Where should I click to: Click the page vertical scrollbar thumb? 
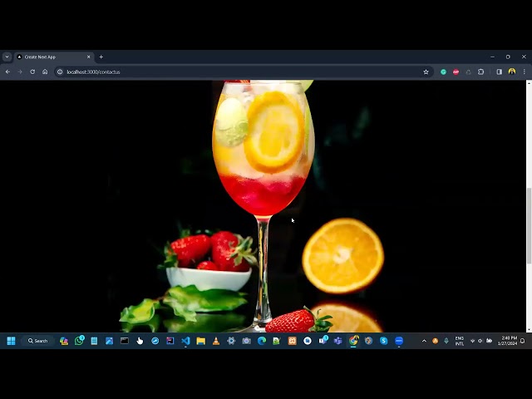point(529,225)
